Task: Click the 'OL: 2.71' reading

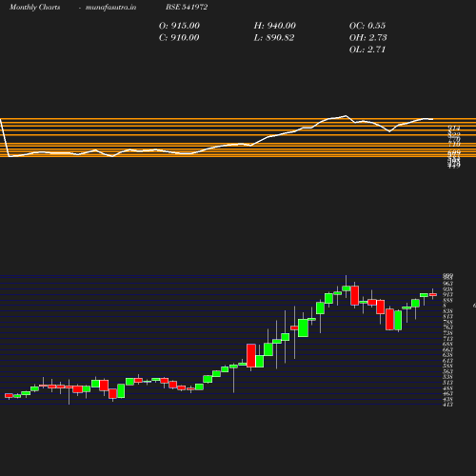Action: point(367,50)
